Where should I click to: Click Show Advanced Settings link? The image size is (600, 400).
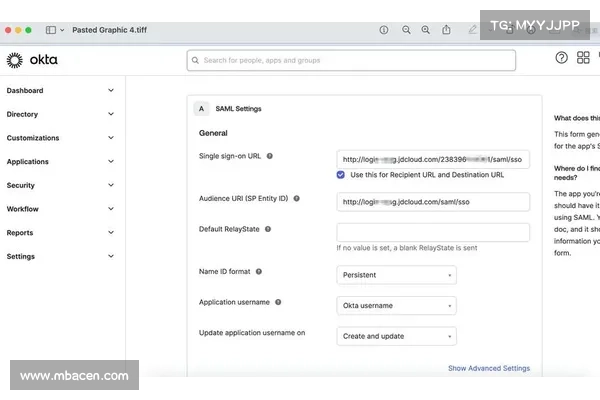[x=488, y=368]
